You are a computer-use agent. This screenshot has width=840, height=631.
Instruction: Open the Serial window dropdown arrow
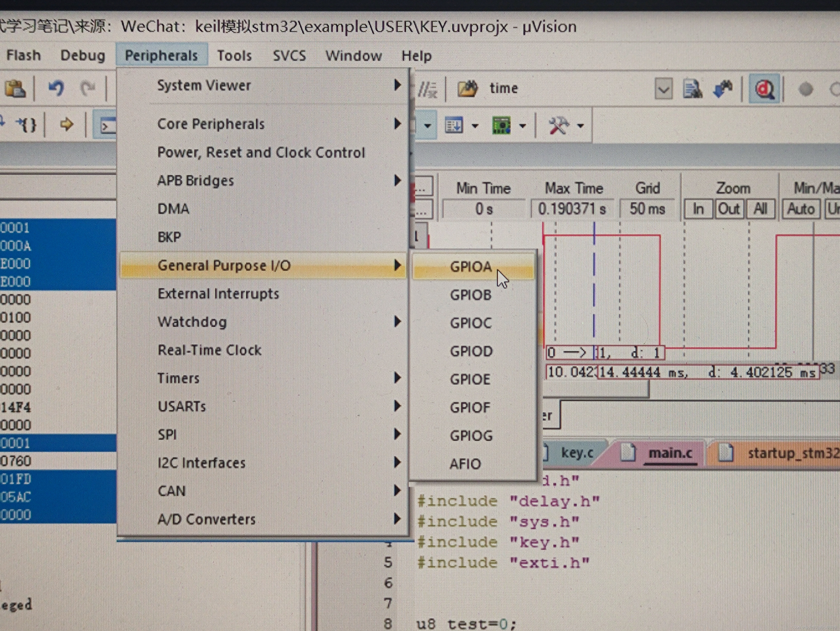475,126
